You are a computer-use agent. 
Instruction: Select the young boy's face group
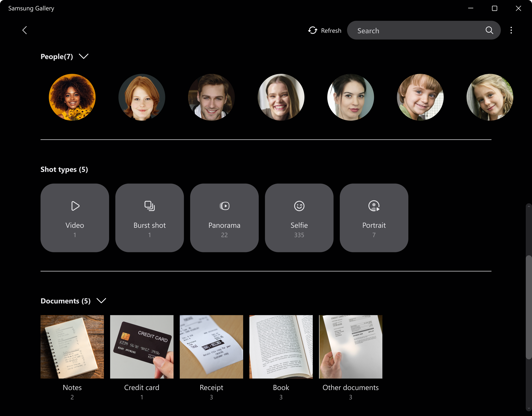[x=420, y=97]
